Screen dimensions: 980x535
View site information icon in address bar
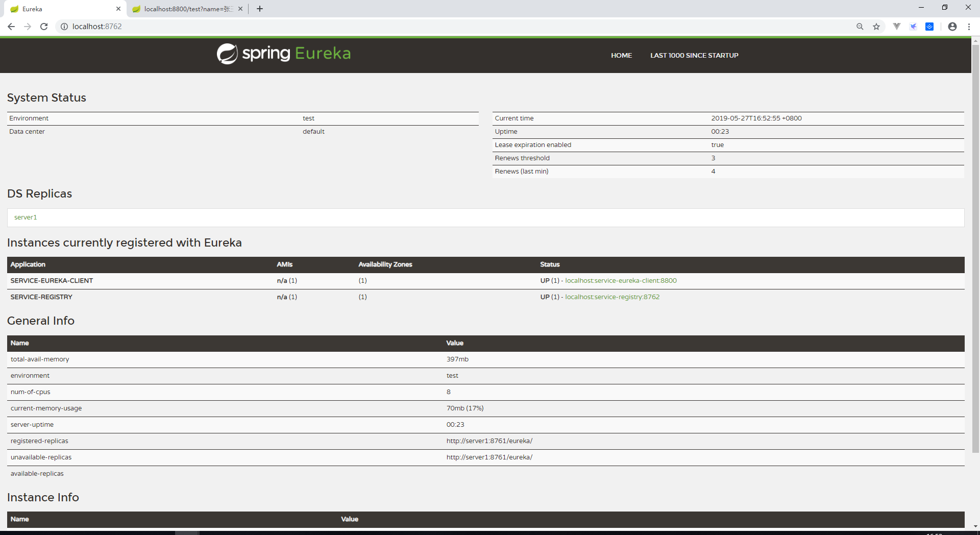click(x=64, y=27)
